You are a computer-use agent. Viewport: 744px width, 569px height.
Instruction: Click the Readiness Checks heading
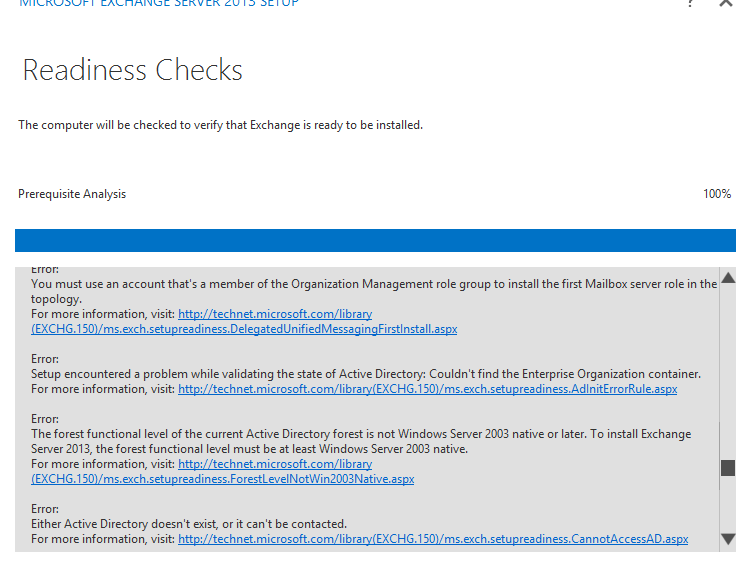pos(132,70)
